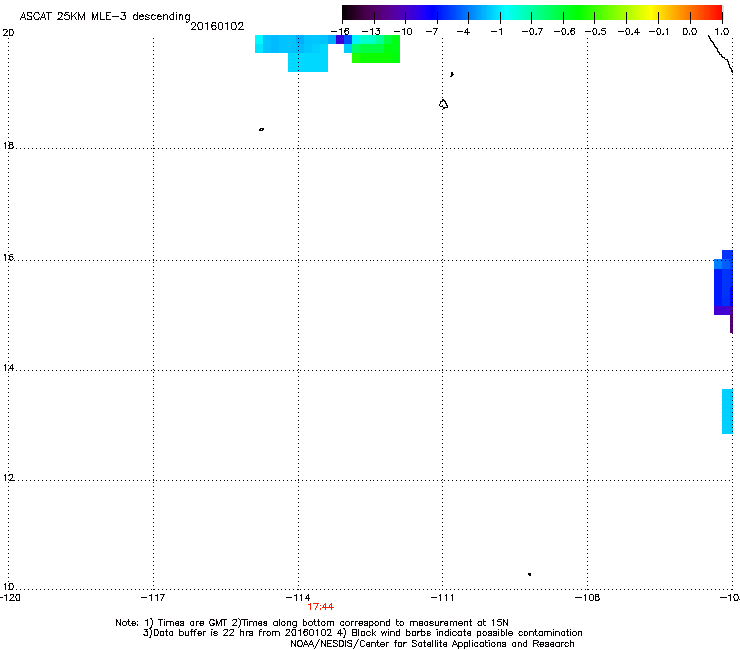
Task: Click the -1 colorbar tick label
Action: (x=497, y=32)
